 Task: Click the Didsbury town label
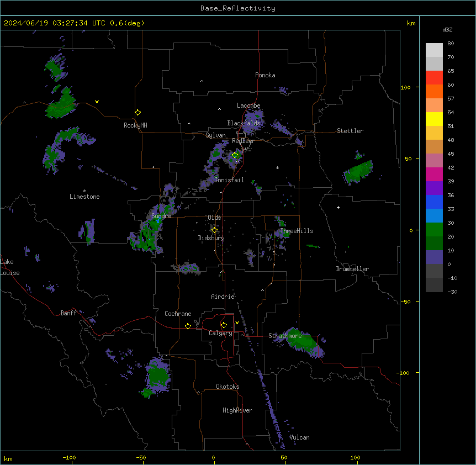pos(211,238)
